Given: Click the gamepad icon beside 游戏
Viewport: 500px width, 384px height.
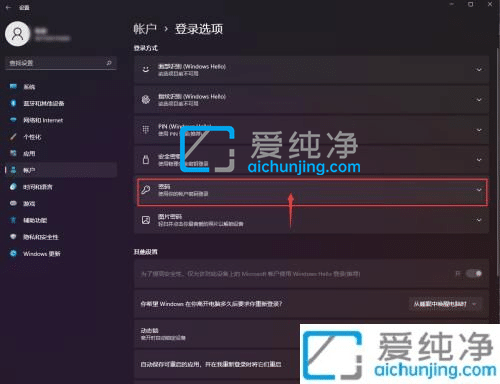Looking at the screenshot, I should pos(13,203).
